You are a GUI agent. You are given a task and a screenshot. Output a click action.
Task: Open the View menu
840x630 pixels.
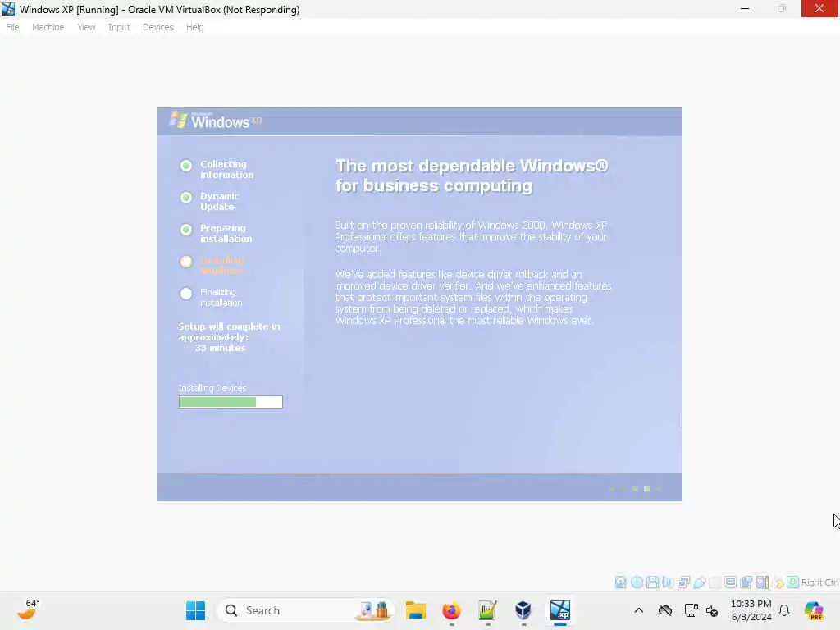(86, 27)
